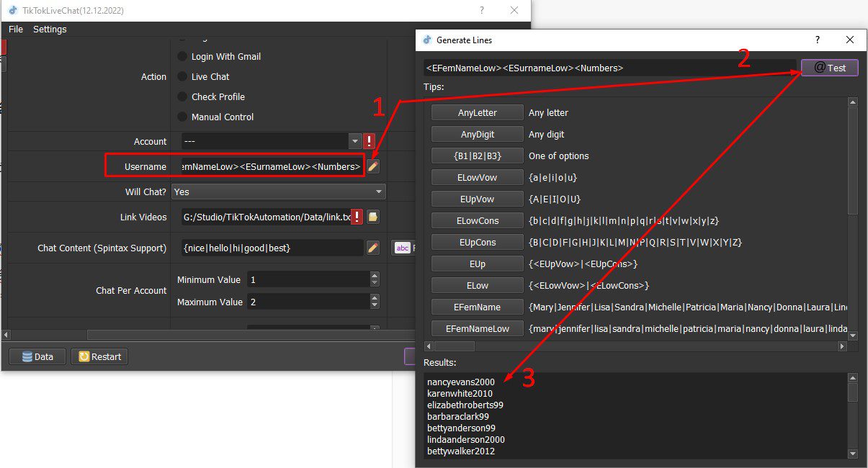
Task: Click the pencil edit icon beside Username
Action: point(372,166)
